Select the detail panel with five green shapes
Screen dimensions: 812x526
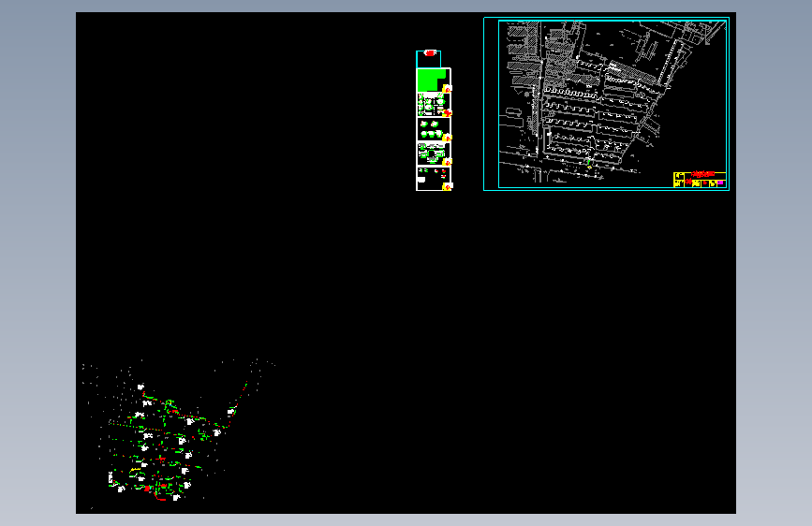(434, 129)
